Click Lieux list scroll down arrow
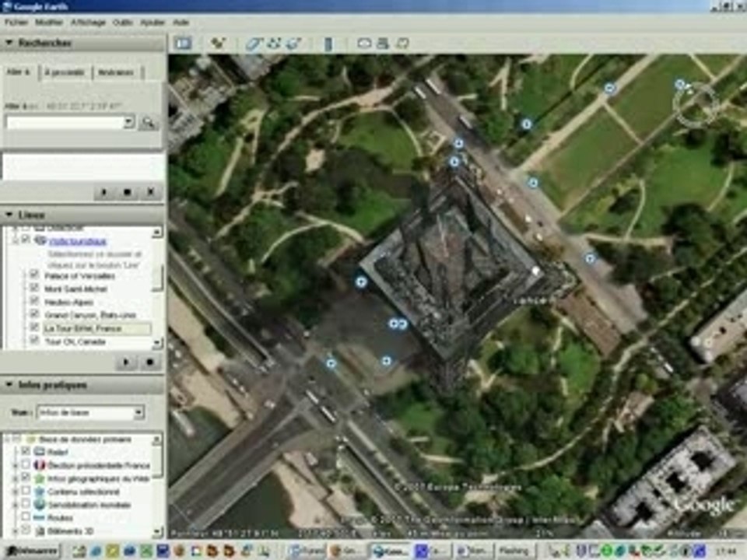Image resolution: width=747 pixels, height=560 pixels. tap(157, 342)
